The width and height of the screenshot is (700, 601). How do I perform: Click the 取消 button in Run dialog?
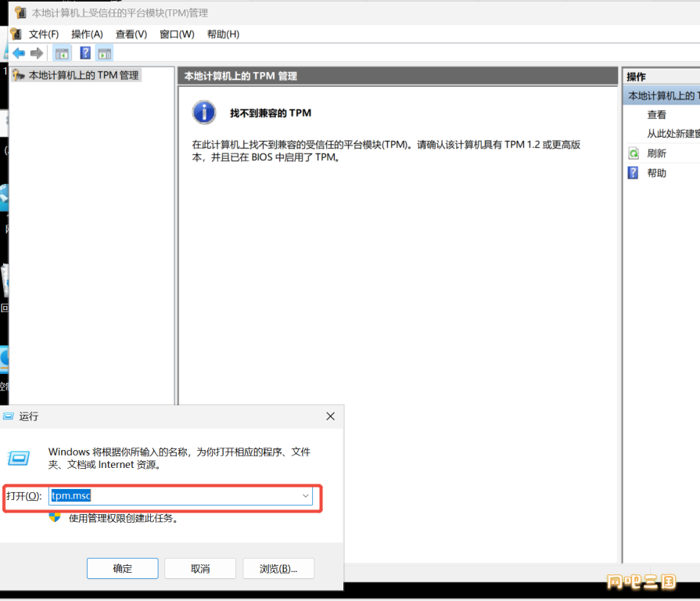click(200, 568)
